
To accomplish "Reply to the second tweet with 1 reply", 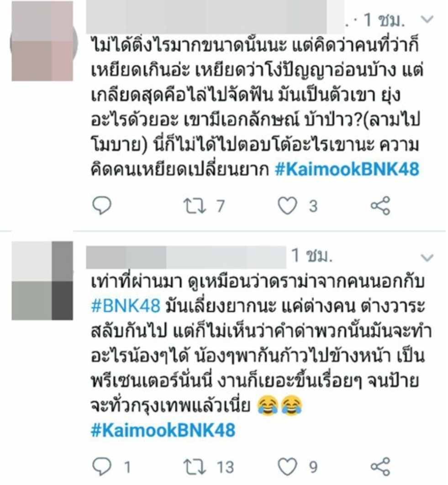I will [102, 466].
